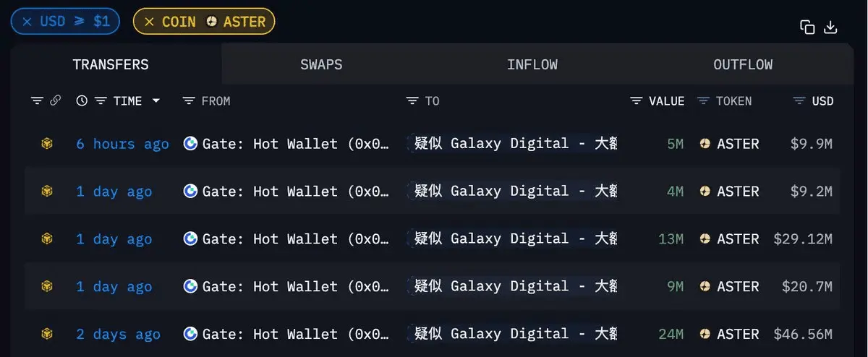Switch to the SWAPS tab
This screenshot has width=868, height=357.
321,64
